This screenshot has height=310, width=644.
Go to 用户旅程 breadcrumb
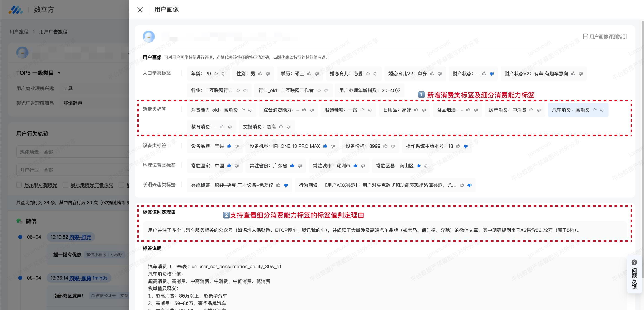tap(19, 32)
